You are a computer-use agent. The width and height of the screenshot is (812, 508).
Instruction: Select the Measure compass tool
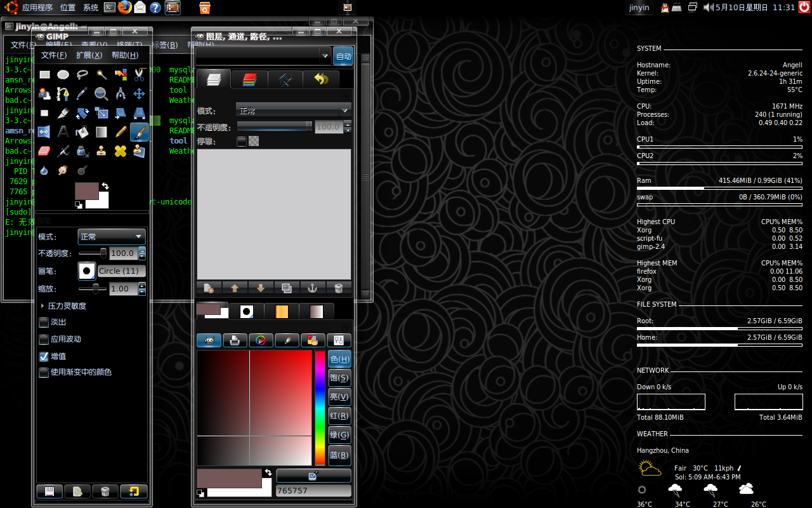[x=121, y=94]
